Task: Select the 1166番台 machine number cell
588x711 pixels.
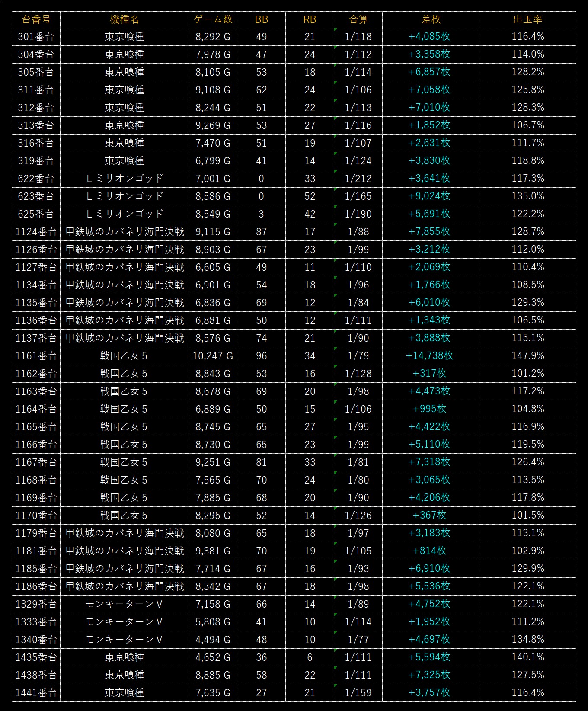Action: [x=36, y=445]
